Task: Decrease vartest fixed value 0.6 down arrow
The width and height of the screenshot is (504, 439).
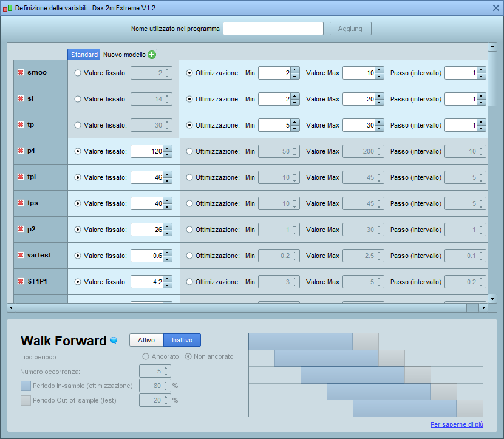Action: pyautogui.click(x=168, y=259)
